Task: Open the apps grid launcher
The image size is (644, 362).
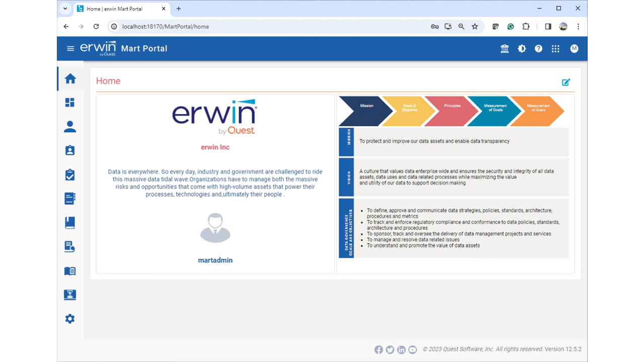Action: [555, 49]
